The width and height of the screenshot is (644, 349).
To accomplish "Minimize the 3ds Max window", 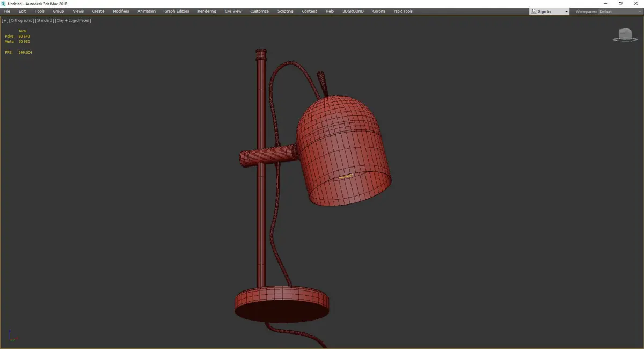I will click(x=605, y=4).
